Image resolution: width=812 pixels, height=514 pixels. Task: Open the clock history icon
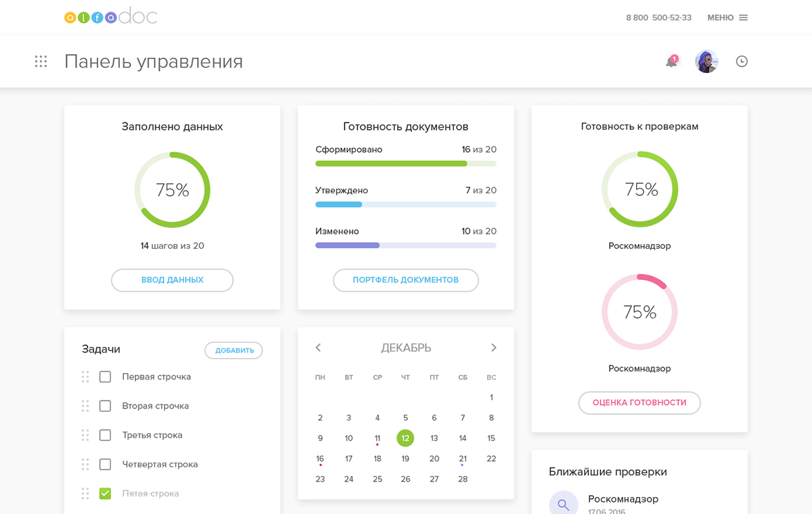click(742, 62)
